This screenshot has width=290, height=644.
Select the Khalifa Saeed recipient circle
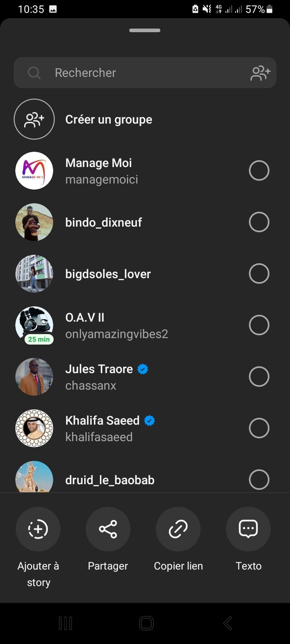coord(259,428)
